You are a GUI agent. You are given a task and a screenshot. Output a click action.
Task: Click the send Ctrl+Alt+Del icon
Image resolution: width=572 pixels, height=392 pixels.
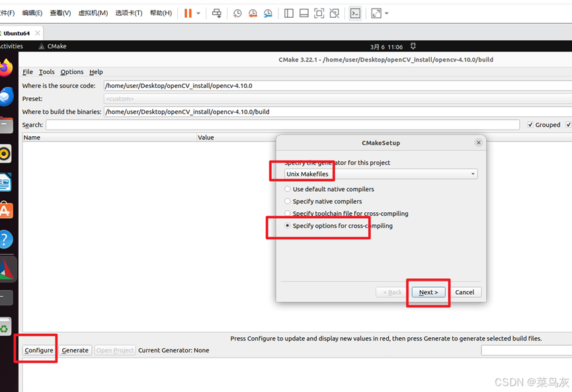217,13
